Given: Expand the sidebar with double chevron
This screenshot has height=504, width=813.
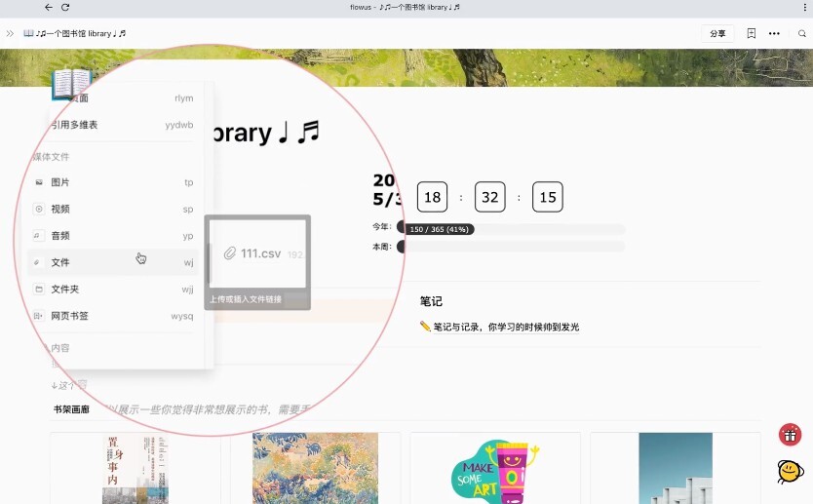Looking at the screenshot, I should (10, 33).
